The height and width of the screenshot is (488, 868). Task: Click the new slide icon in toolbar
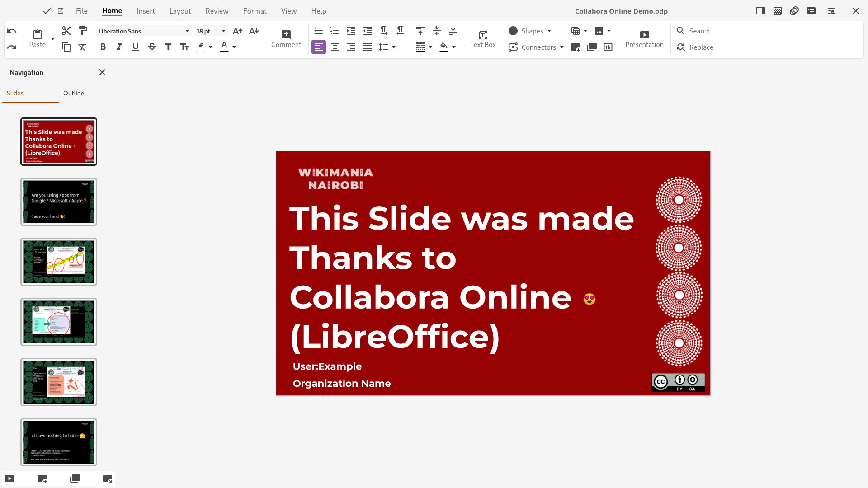[x=576, y=47]
